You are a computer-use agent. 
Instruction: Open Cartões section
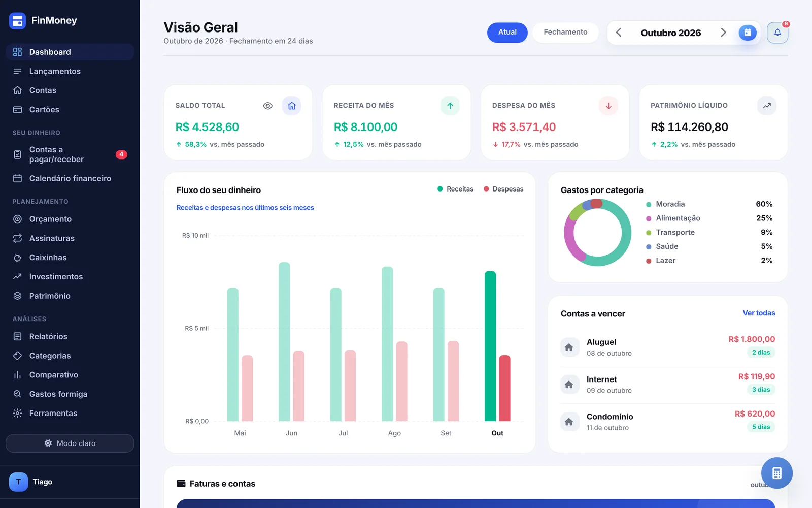point(70,110)
